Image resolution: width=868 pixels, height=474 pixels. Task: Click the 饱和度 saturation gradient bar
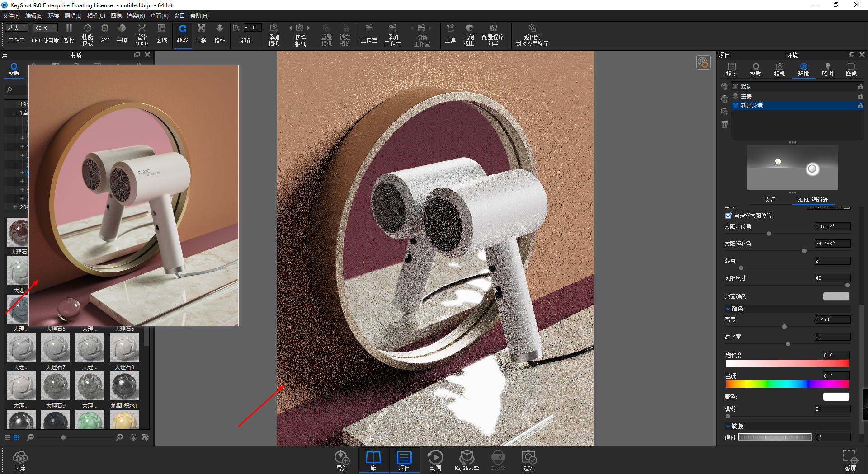[787, 364]
